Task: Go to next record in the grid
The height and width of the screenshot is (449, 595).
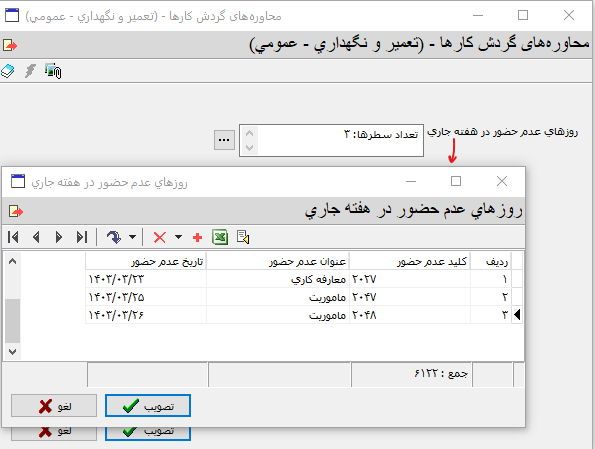Action: pyautogui.click(x=58, y=237)
